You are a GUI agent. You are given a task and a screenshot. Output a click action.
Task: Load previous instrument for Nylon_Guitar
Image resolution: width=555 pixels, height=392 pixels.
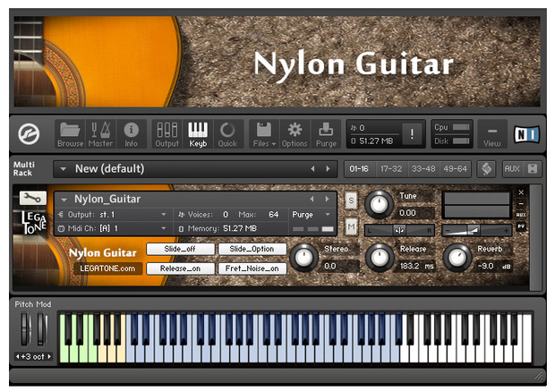(x=312, y=199)
